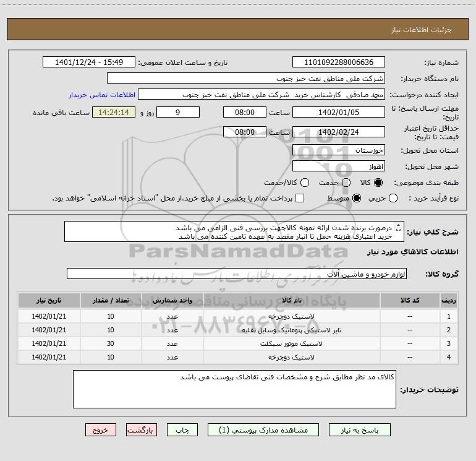Click the 'چاپ' print button
This screenshot has width=476, height=461.
point(182,430)
